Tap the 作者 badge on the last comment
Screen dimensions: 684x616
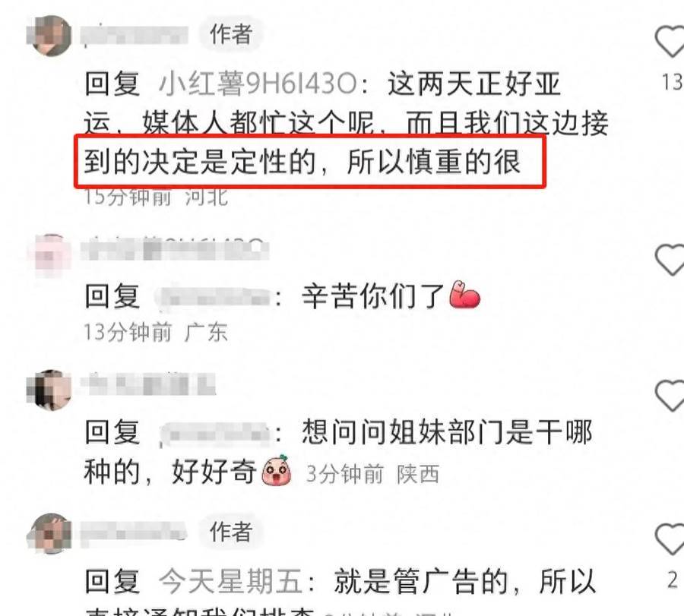tap(231, 532)
